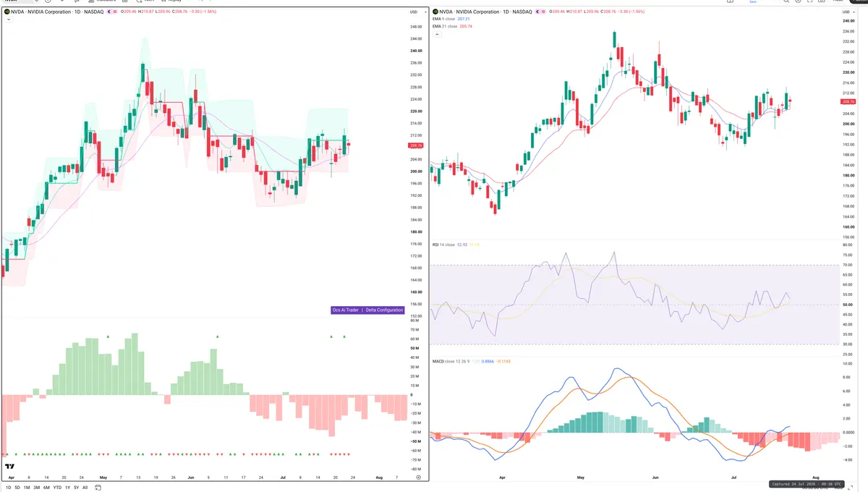
Task: Collapse the EMA legend list in right chart
Action: pyautogui.click(x=437, y=34)
